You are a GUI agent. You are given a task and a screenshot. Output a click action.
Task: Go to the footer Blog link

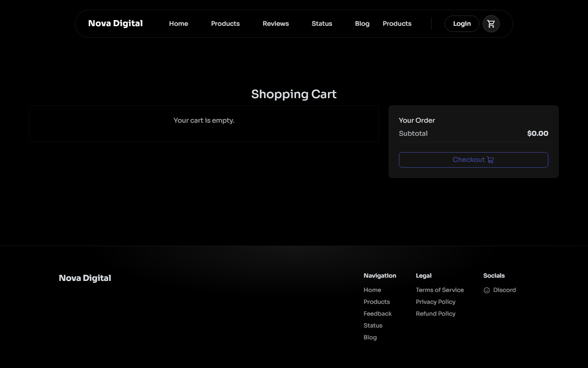[x=370, y=337]
